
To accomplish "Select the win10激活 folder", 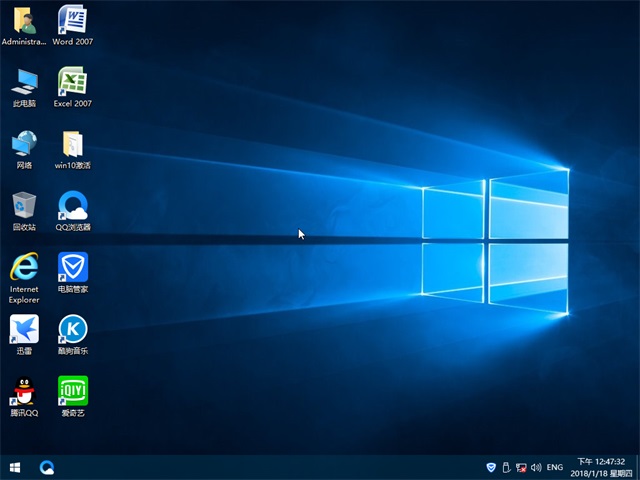I will (72, 143).
